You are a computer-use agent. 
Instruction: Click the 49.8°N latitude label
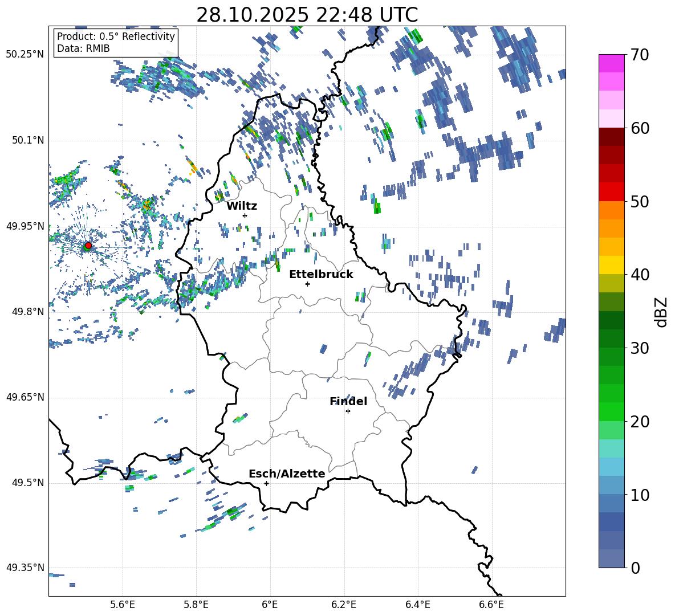pyautogui.click(x=28, y=312)
